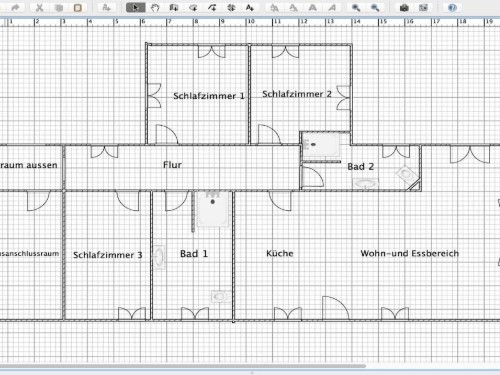Image resolution: width=500 pixels, height=375 pixels.
Task: Select the Schlafzimmer 2 door to Flur
Action: coord(269,134)
